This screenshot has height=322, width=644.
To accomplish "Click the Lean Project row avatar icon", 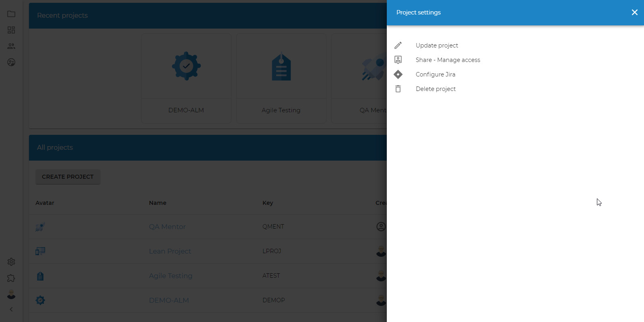I will [x=40, y=252].
